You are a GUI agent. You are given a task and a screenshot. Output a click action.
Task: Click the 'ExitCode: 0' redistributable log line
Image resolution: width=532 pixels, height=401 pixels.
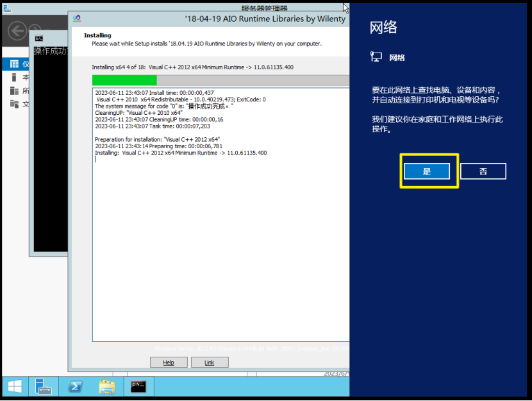tap(181, 99)
